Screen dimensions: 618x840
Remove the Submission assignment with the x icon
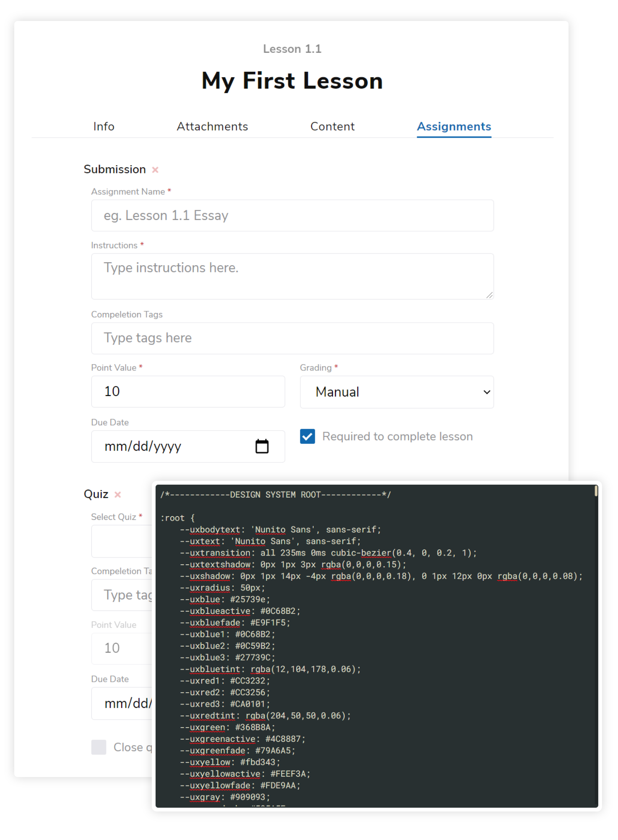(155, 170)
